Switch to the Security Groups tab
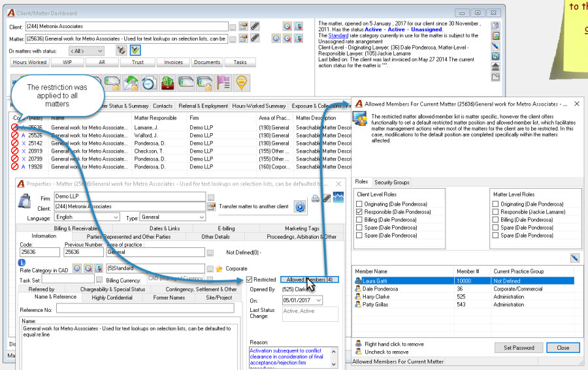The width and height of the screenshot is (588, 370). click(x=392, y=182)
